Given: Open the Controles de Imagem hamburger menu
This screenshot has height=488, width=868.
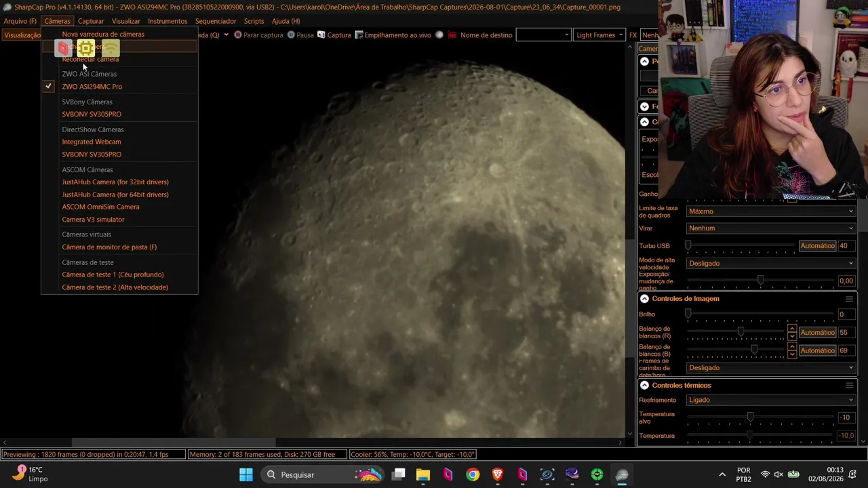Looking at the screenshot, I should click(849, 299).
